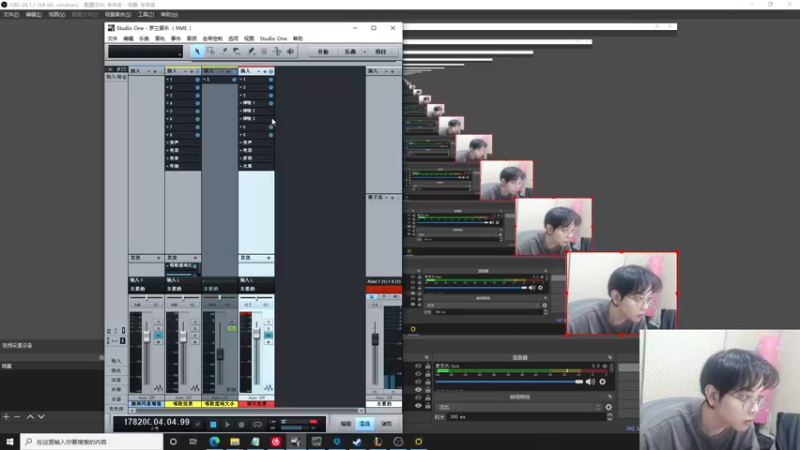
Task: Toggle visibility eye of top OBS source
Action: tap(418, 366)
